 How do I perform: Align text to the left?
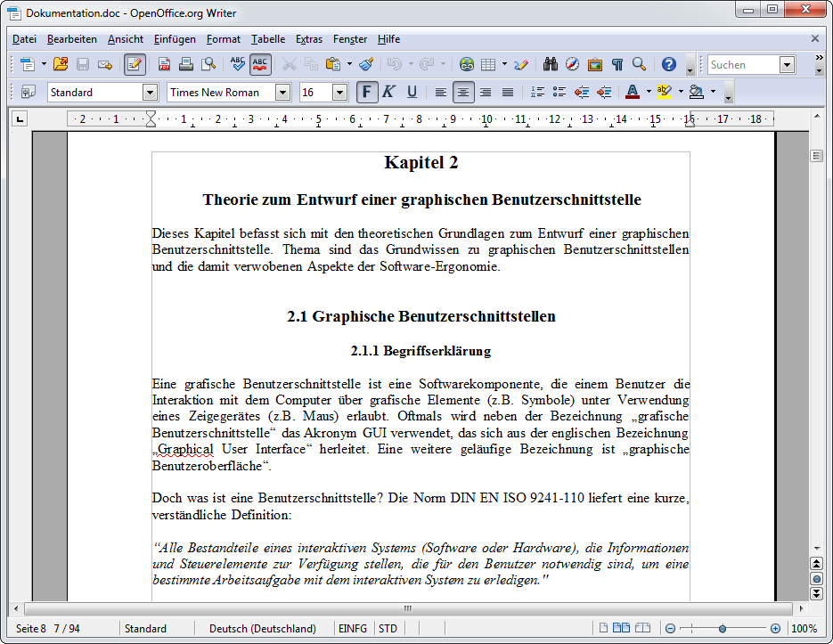440,92
